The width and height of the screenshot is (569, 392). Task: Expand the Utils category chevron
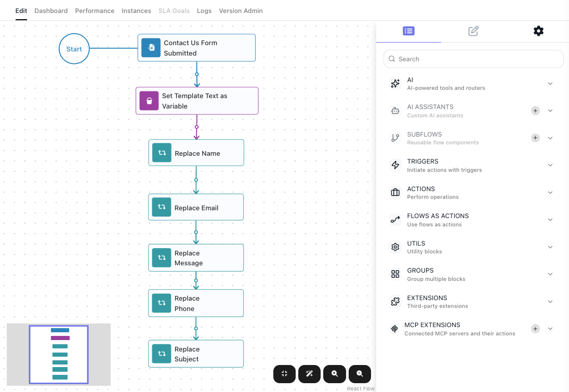pyautogui.click(x=550, y=247)
